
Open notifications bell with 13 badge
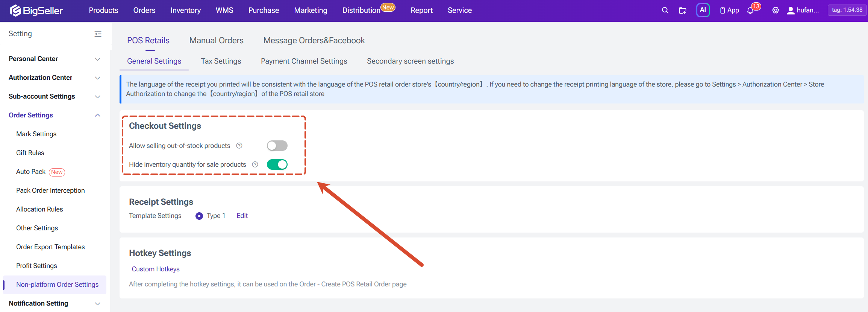[751, 10]
